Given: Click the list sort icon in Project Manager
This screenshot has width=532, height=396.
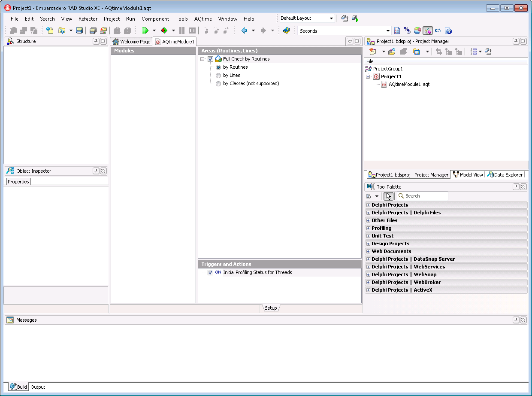Looking at the screenshot, I should [x=474, y=52].
